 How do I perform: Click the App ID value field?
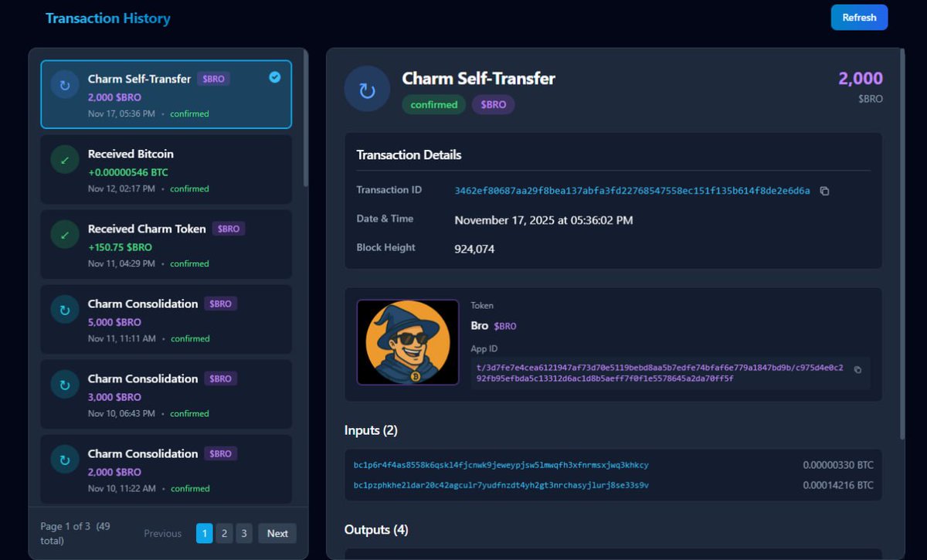click(x=671, y=372)
